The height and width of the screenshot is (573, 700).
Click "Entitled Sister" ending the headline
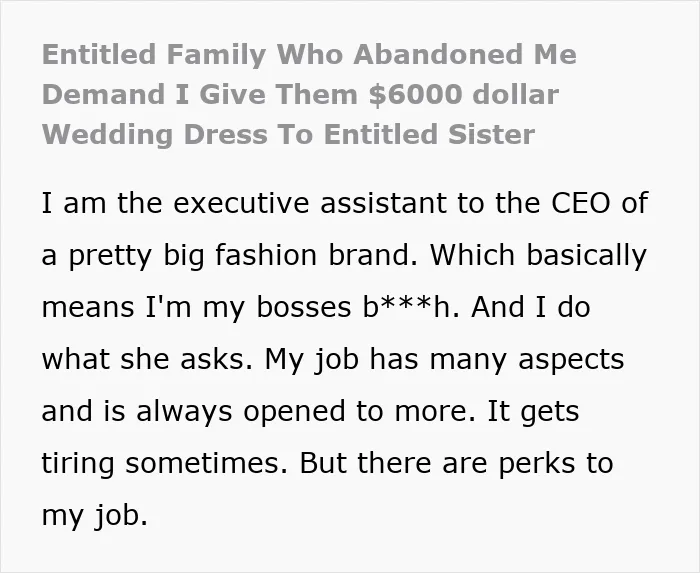coord(429,134)
